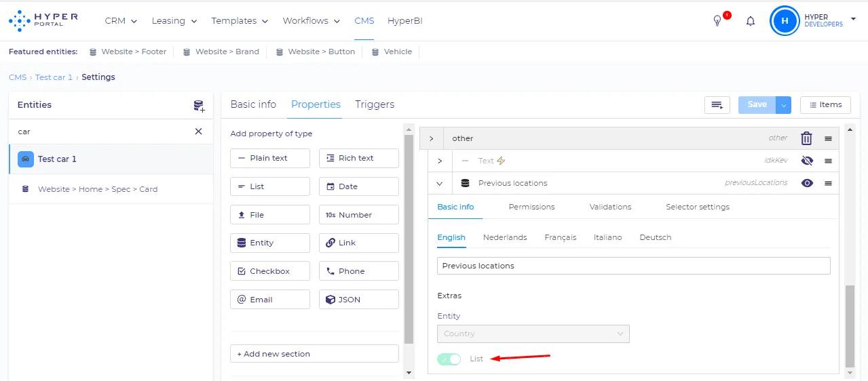Click the Hyper Developers avatar
868x381 pixels.
point(785,21)
